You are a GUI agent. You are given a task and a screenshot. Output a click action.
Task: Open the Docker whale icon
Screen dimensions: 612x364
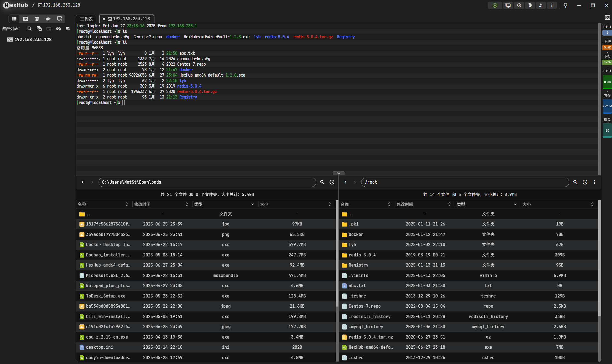[x=48, y=19]
